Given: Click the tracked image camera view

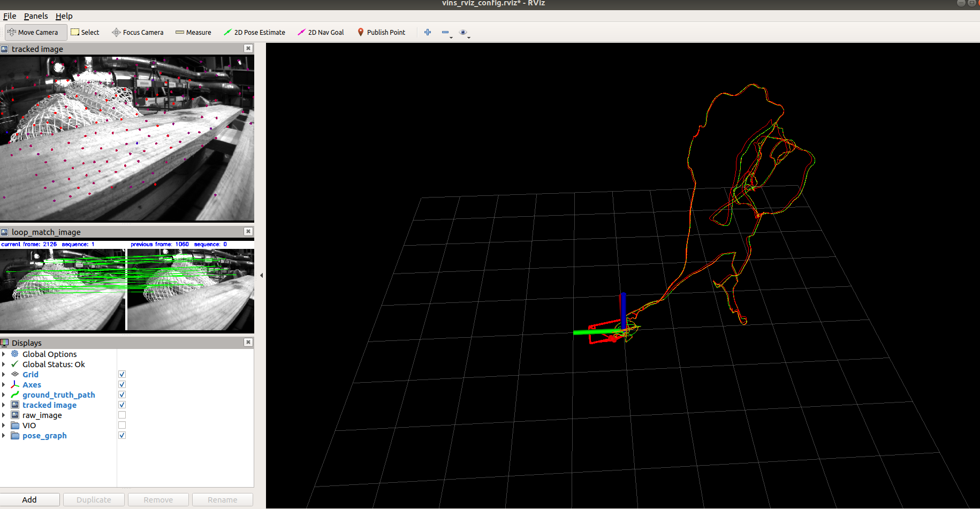Looking at the screenshot, I should pyautogui.click(x=127, y=139).
